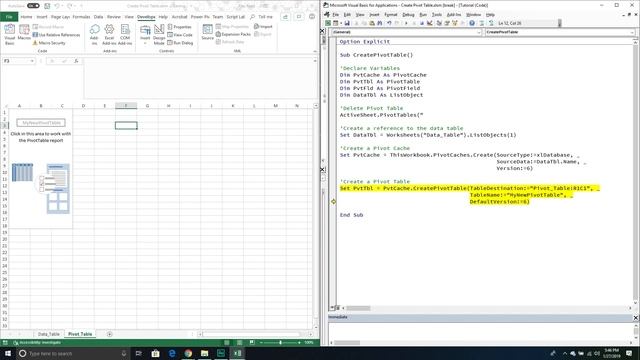640x360 pixels.
Task: Switch to Page Break Preview view
Action: 252,342
